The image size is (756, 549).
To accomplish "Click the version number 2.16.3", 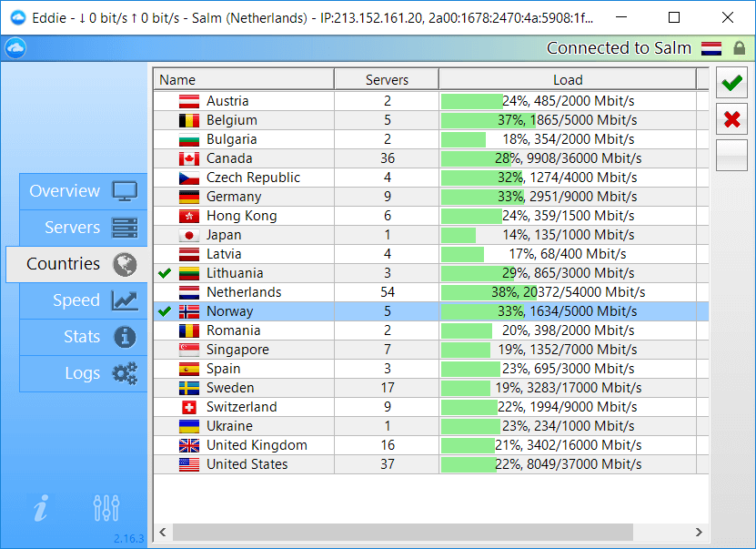I will pos(129,538).
